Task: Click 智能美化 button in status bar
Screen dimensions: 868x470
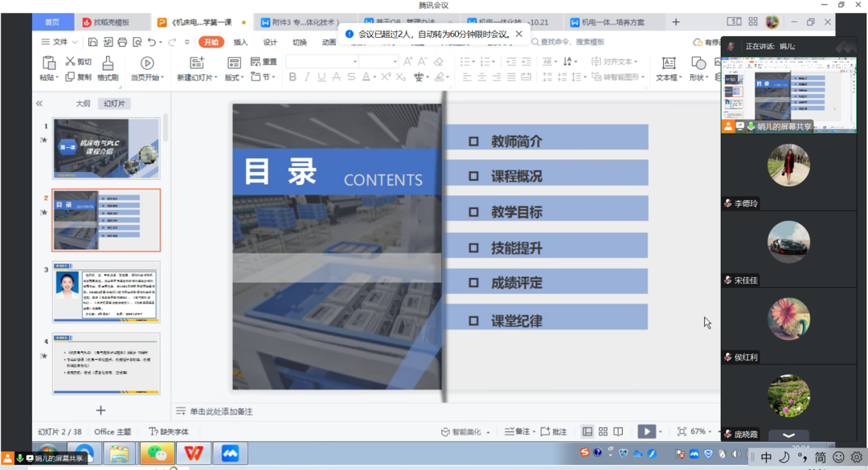Action: coord(465,431)
